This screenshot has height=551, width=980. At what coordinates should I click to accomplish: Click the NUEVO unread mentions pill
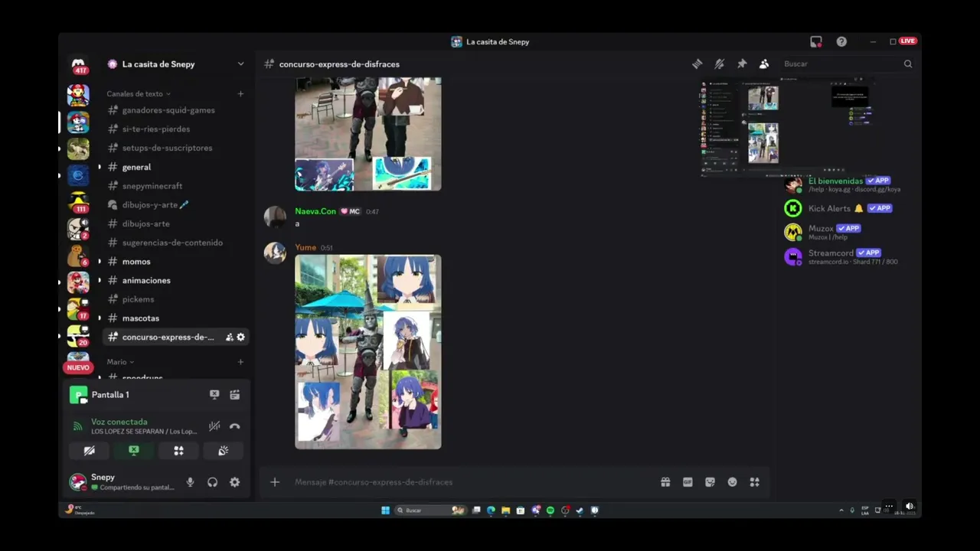pyautogui.click(x=78, y=367)
